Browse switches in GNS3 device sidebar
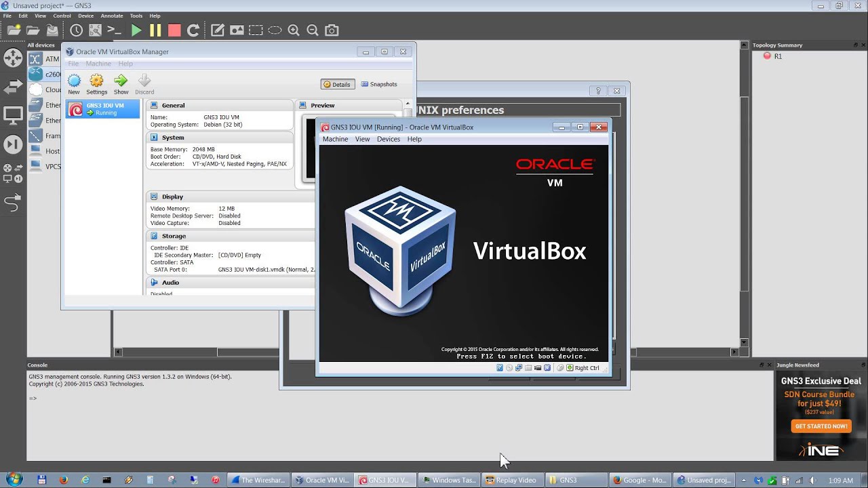The height and width of the screenshot is (488, 868). pyautogui.click(x=13, y=87)
